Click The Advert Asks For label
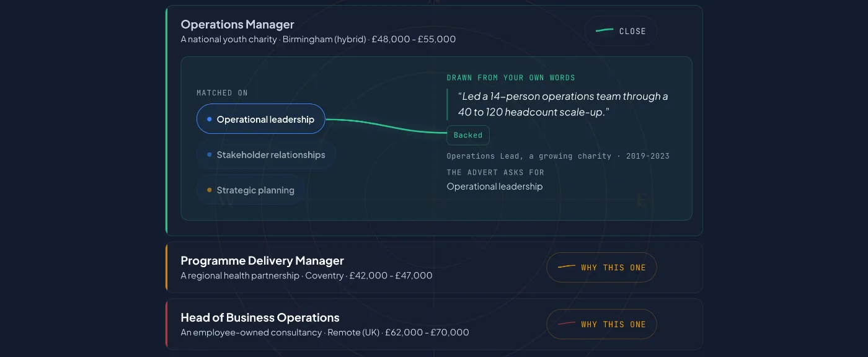 tap(495, 172)
